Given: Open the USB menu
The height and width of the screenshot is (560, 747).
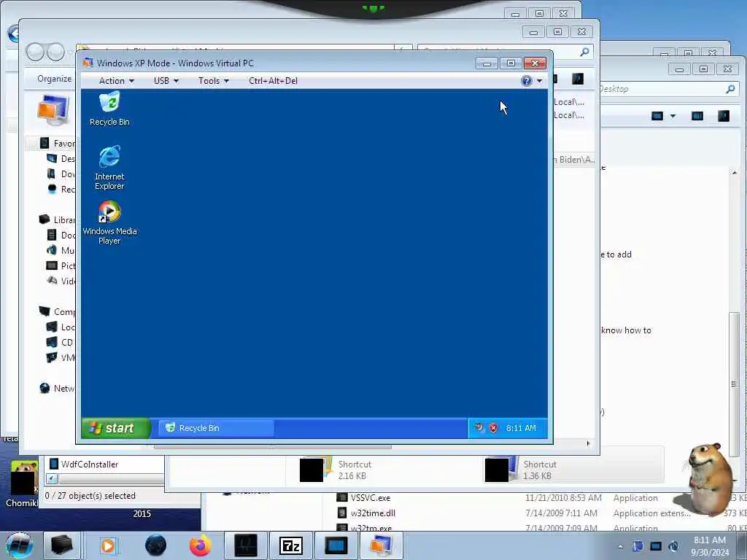Looking at the screenshot, I should 166,81.
